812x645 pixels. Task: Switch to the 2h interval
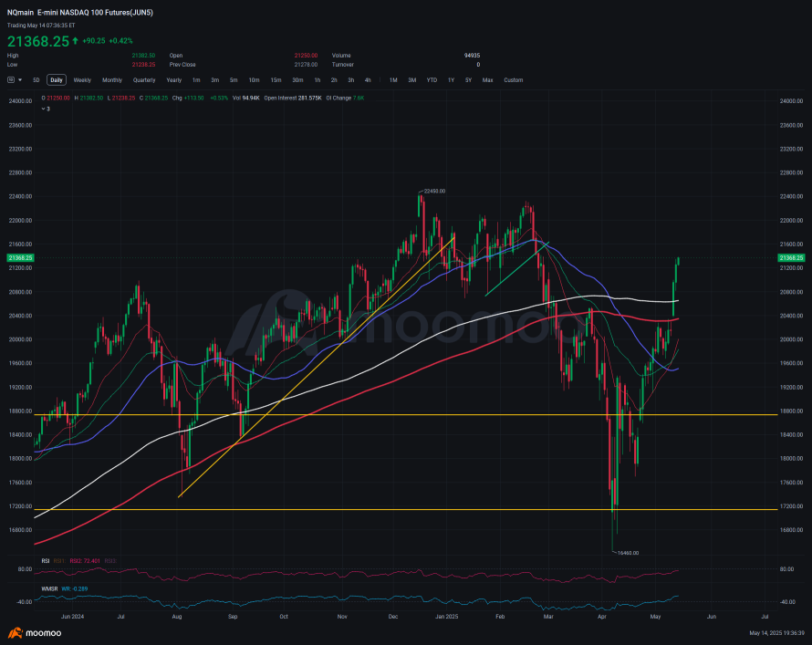(x=334, y=80)
